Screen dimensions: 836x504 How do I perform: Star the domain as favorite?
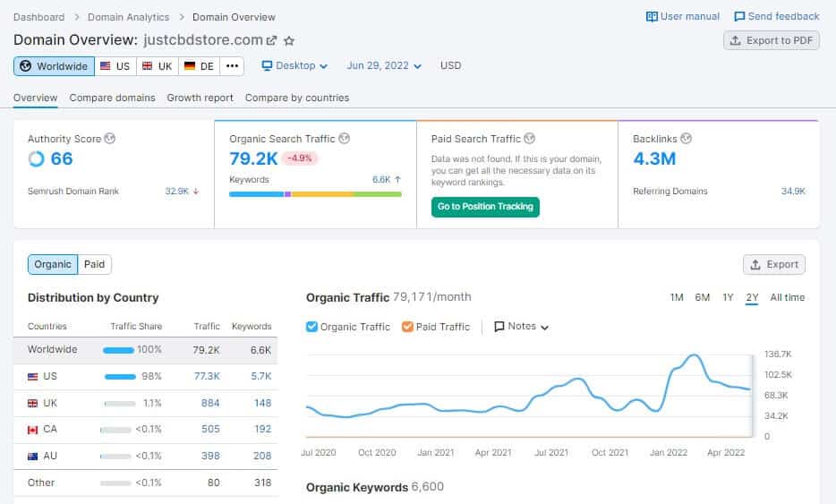[289, 40]
